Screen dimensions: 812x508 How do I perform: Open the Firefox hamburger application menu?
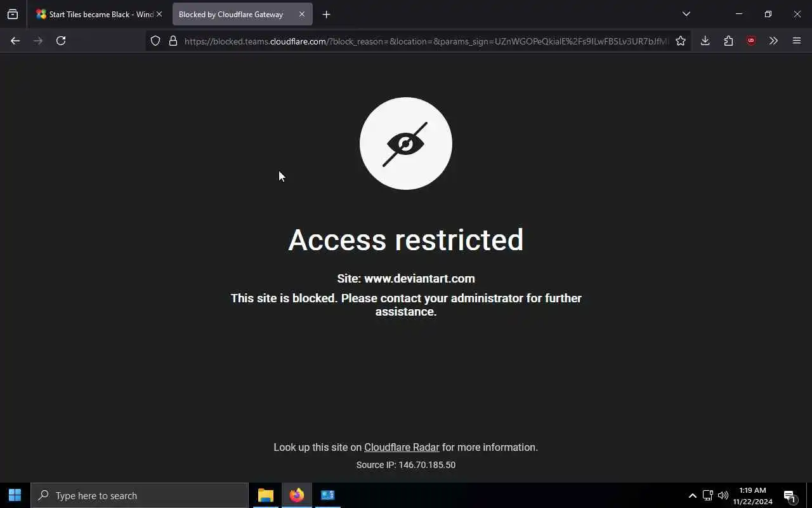coord(797,41)
